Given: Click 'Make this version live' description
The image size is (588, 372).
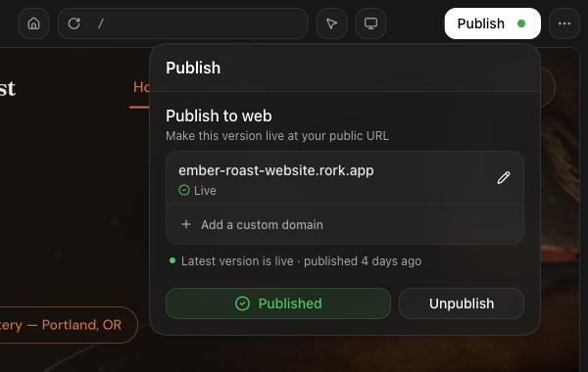Looking at the screenshot, I should 277,136.
